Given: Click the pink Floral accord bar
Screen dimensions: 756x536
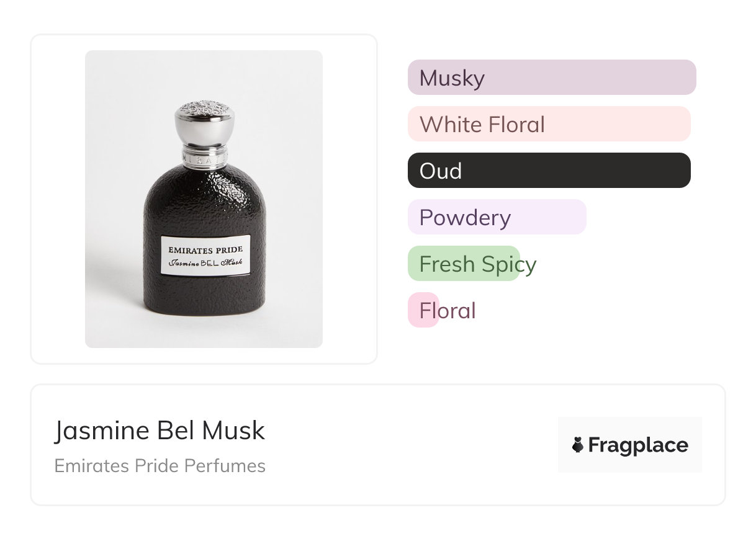Looking at the screenshot, I should [423, 310].
